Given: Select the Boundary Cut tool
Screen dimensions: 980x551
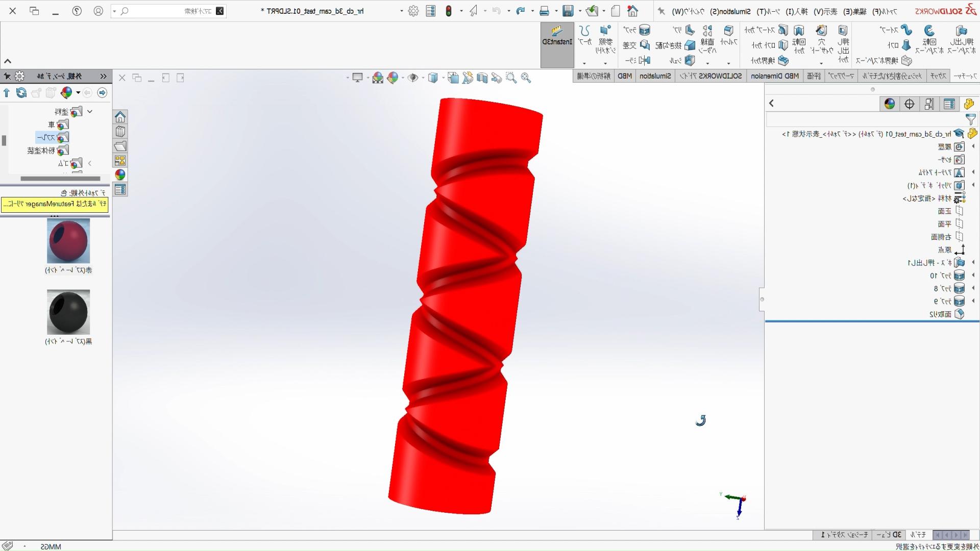Looking at the screenshot, I should 770,61.
